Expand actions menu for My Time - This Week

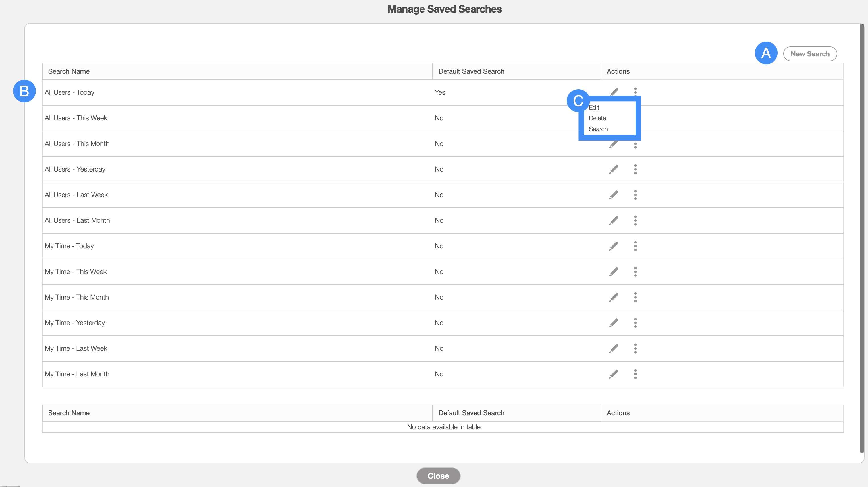[x=635, y=272]
